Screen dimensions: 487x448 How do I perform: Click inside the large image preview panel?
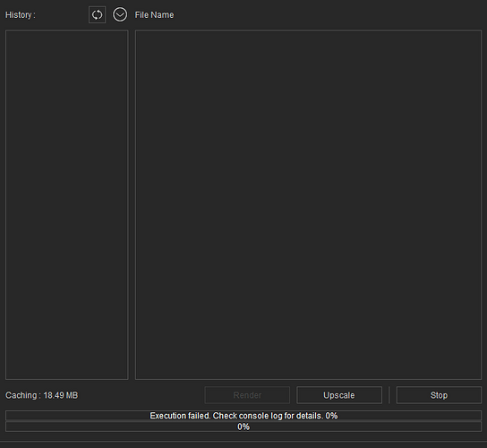click(x=309, y=204)
